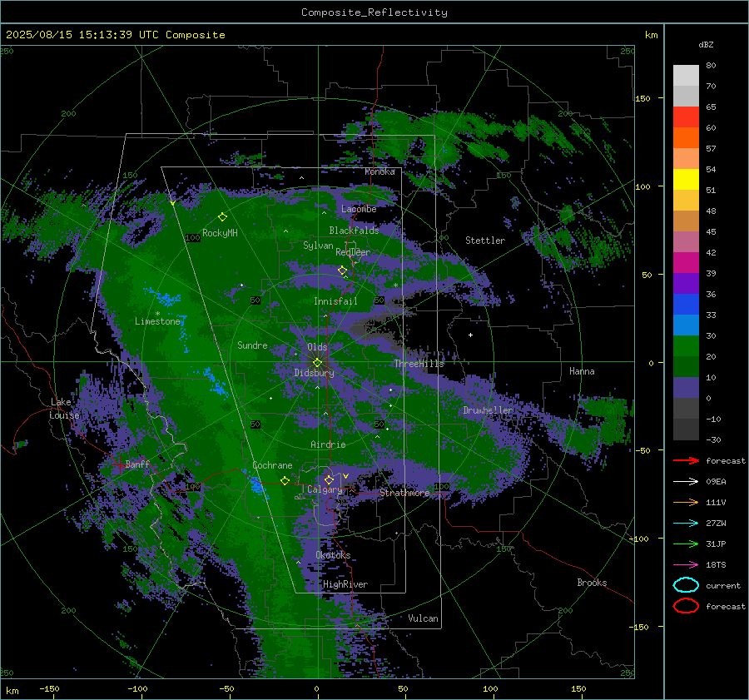Click the RedDeer city label
The height and width of the screenshot is (700, 749).
point(353,252)
